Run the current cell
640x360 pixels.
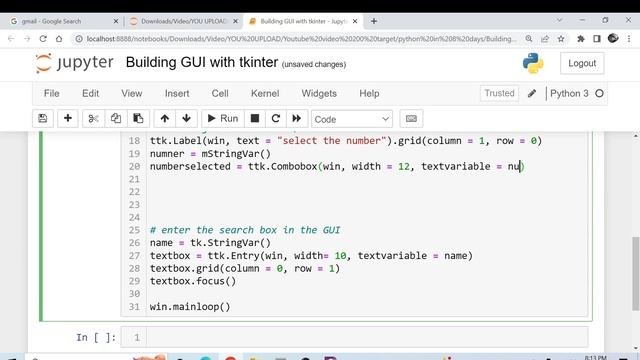pyautogui.click(x=223, y=119)
